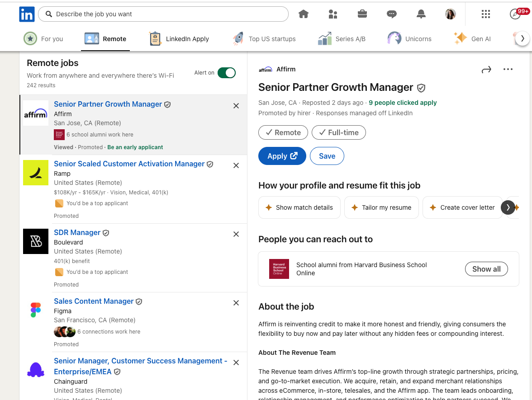Screen dimensions: 532x400
Task: Select the Remote tab
Action: click(x=105, y=39)
